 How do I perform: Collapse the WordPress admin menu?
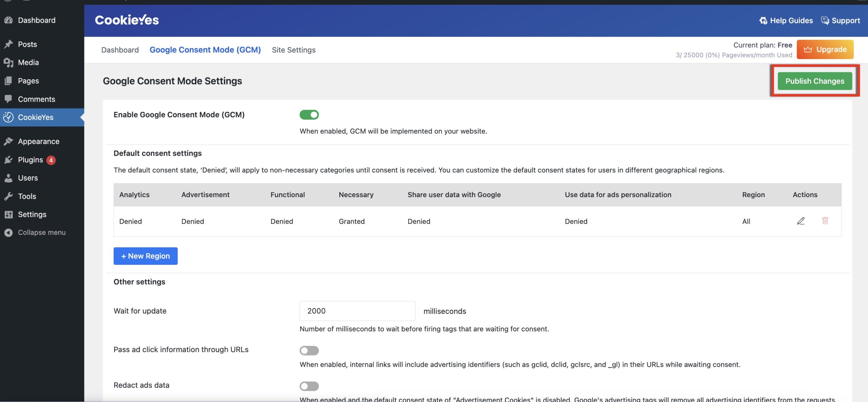pyautogui.click(x=8, y=232)
